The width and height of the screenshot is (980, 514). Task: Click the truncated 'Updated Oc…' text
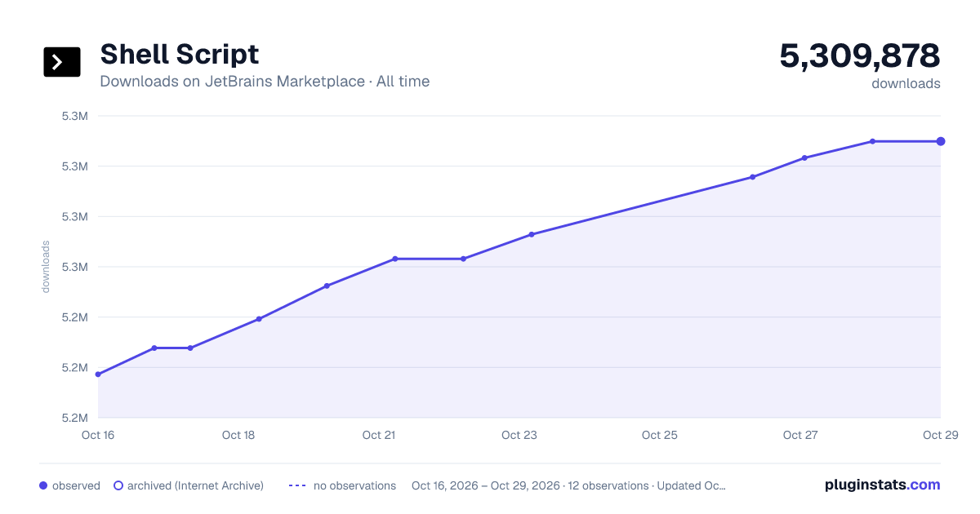pos(691,485)
